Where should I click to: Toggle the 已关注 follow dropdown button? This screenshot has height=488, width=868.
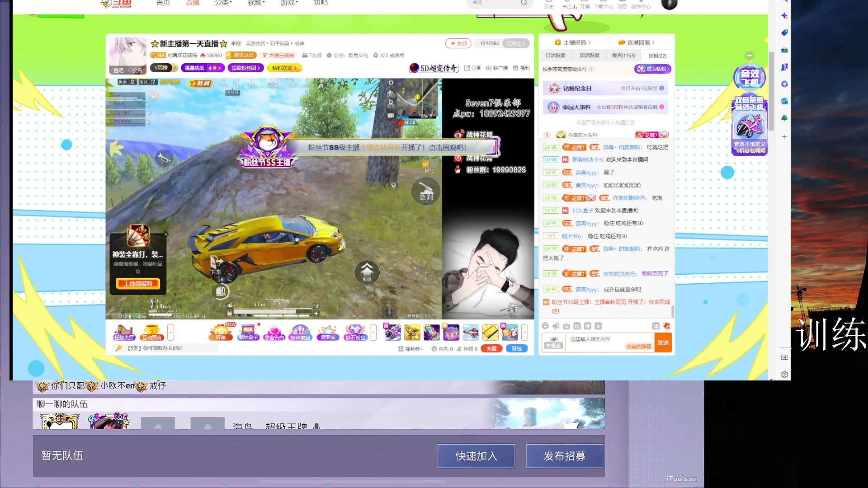point(516,43)
